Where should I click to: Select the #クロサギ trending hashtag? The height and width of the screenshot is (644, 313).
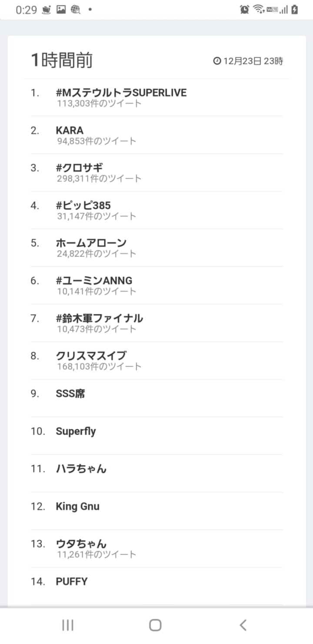point(80,168)
